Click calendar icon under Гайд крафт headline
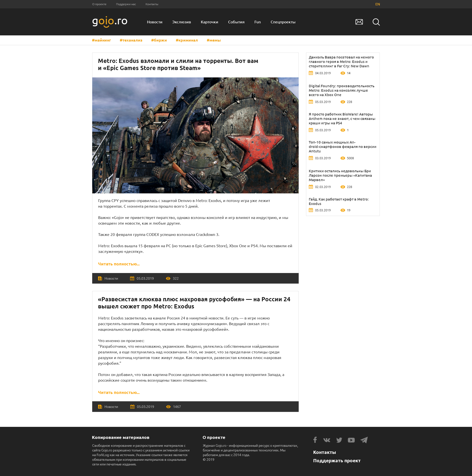This screenshot has height=476, width=472. click(311, 210)
